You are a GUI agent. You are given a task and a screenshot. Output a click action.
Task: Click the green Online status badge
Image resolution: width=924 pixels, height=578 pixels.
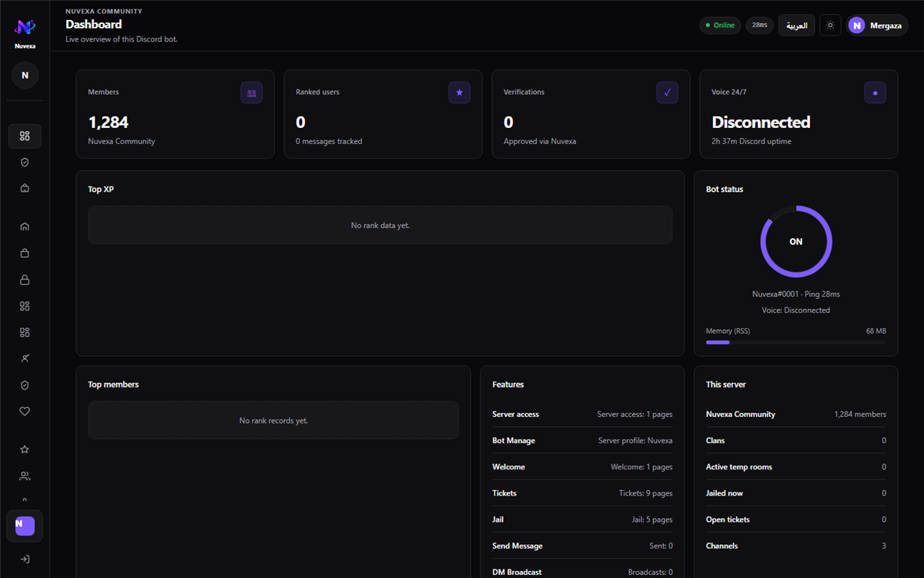tap(720, 25)
